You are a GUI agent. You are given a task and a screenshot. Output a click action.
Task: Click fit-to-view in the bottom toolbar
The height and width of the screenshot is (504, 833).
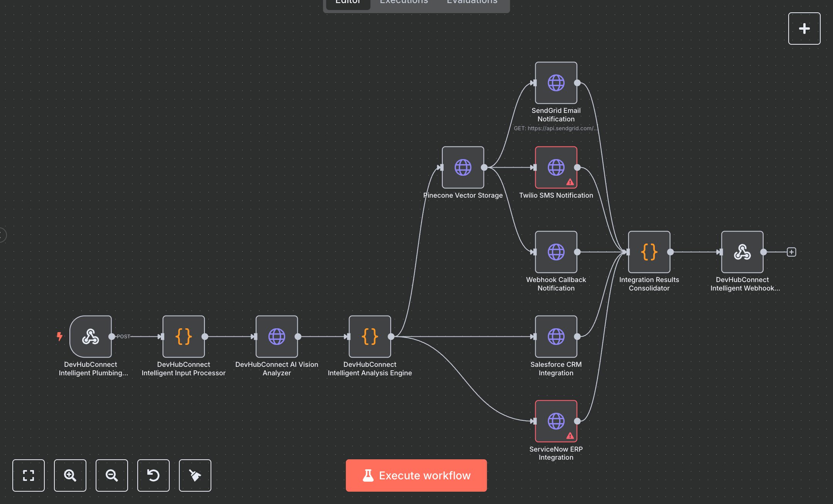[29, 475]
